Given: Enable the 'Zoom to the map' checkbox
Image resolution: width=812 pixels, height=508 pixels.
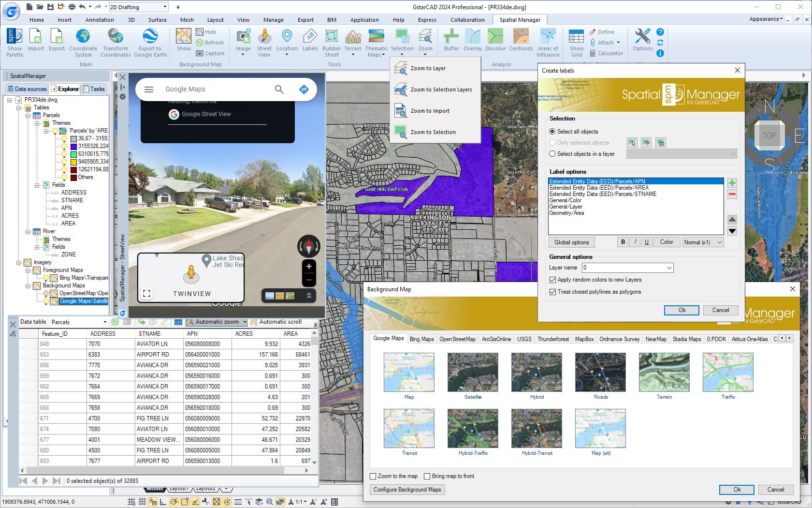Looking at the screenshot, I should tap(373, 476).
